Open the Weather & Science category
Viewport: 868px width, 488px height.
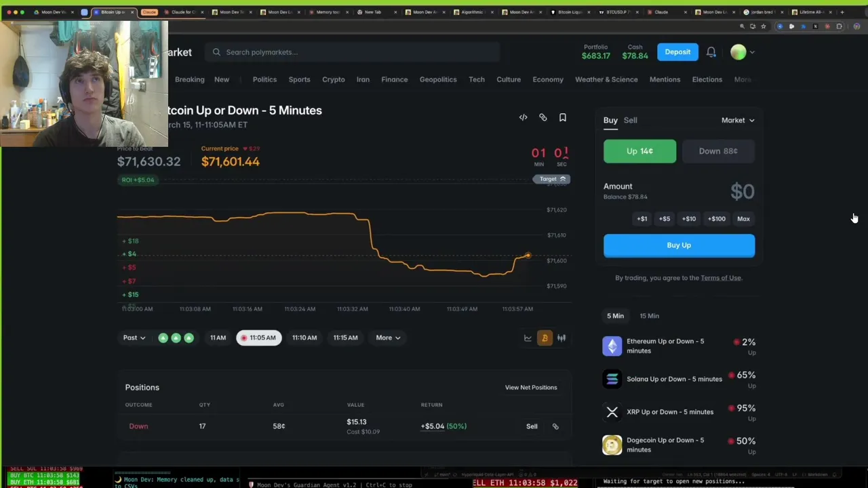click(x=606, y=79)
